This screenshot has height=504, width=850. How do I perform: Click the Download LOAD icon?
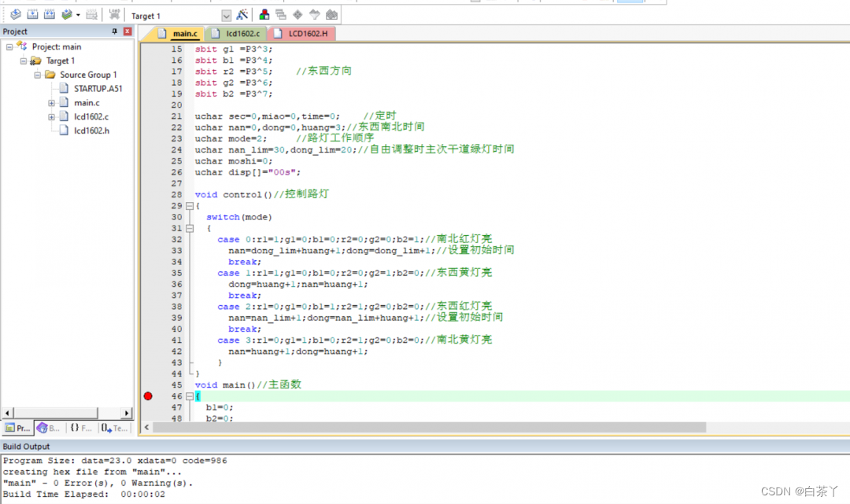(114, 15)
